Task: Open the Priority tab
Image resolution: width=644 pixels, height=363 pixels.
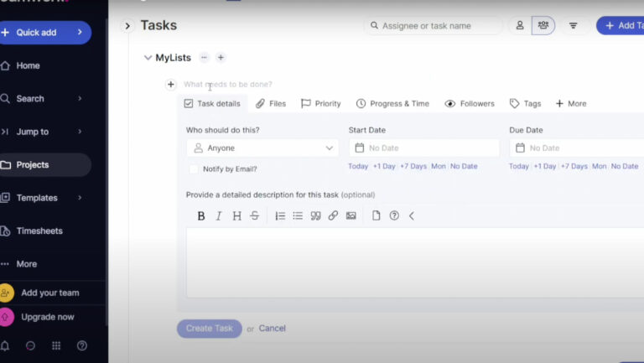Action: [320, 104]
